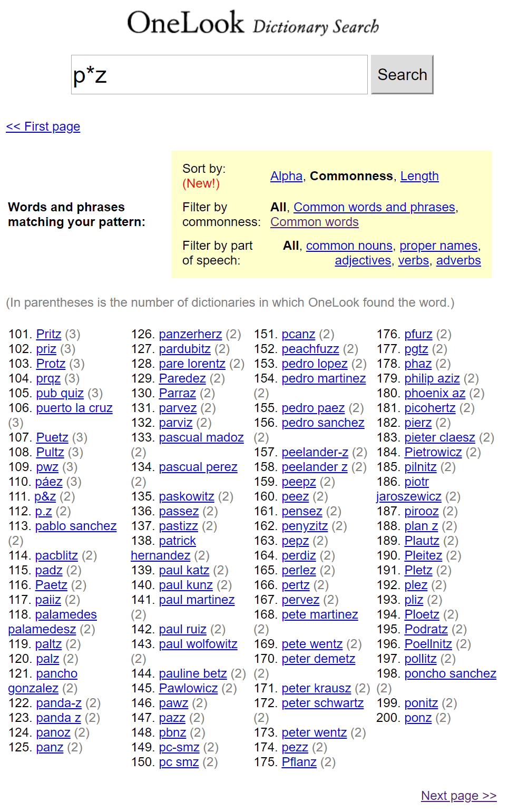Sort results by Length
Viewport: 519px width, 812px height.
click(x=419, y=176)
